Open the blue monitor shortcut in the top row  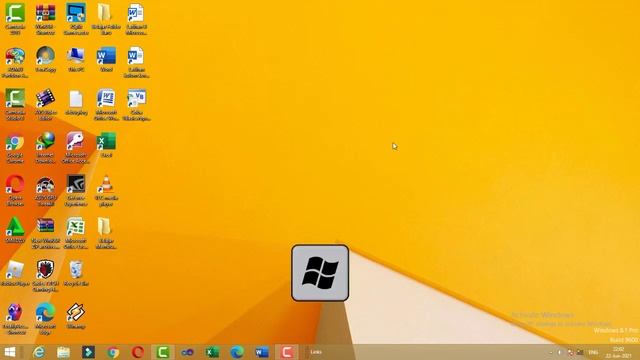pyautogui.click(x=76, y=18)
